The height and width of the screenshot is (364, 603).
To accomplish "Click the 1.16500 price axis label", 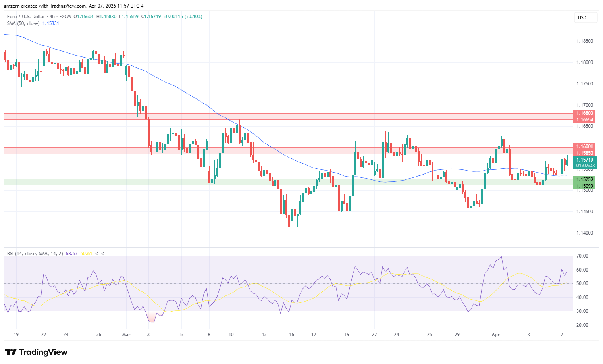I will pyautogui.click(x=585, y=126).
